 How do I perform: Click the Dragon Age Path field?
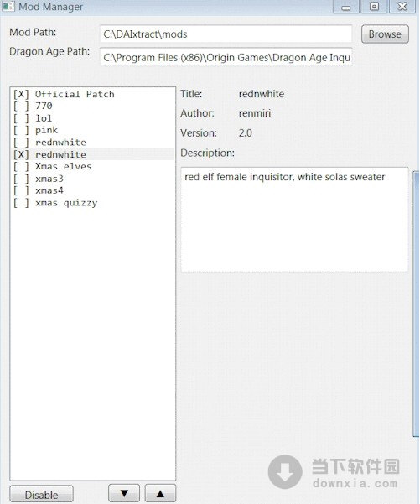pyautogui.click(x=226, y=57)
